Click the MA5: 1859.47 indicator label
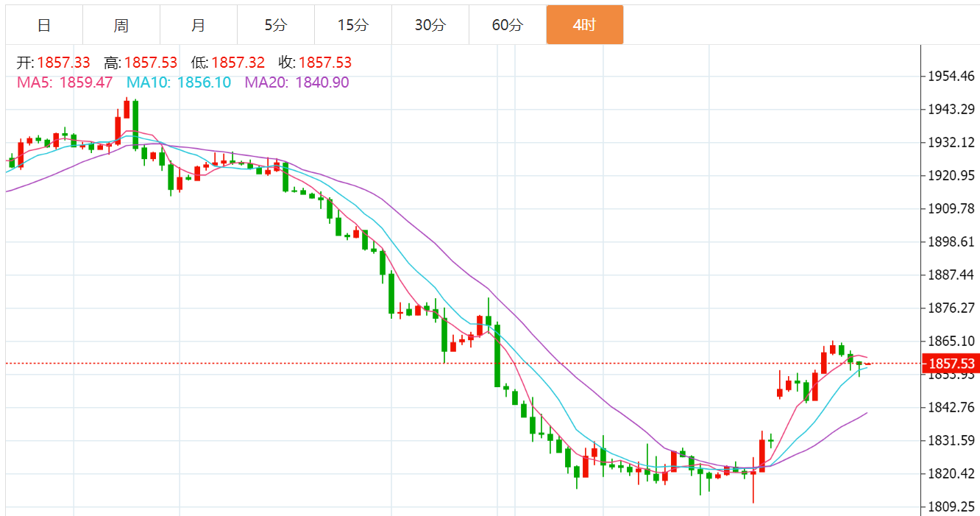Image resolution: width=980 pixels, height=516 pixels. tap(65, 82)
